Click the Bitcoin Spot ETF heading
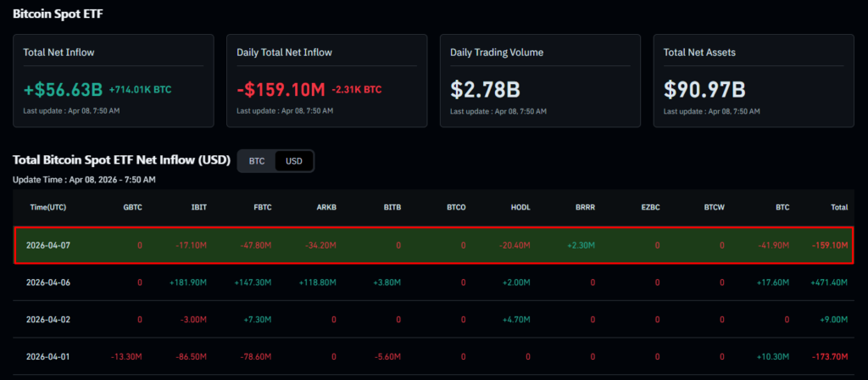 coord(58,14)
